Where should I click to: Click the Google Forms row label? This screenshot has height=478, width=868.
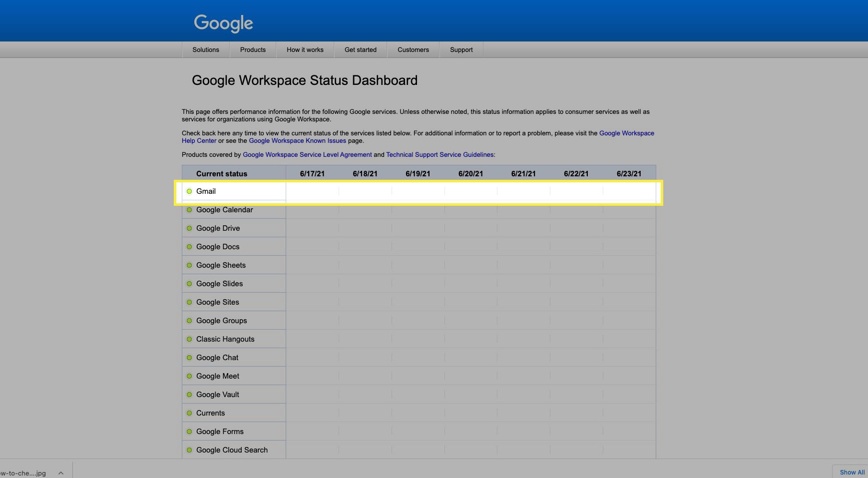click(220, 432)
